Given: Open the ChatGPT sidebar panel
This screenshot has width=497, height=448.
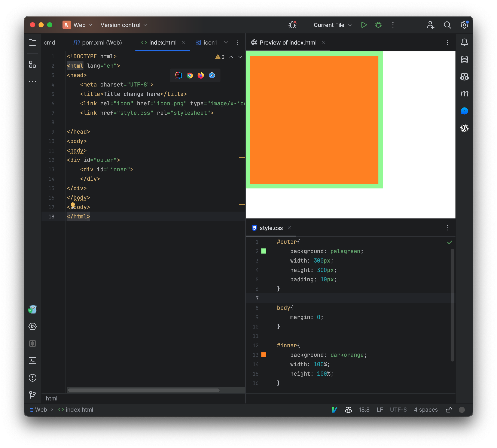Looking at the screenshot, I should [x=464, y=128].
